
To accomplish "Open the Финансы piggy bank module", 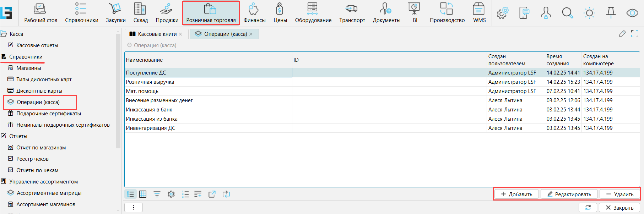I will pyautogui.click(x=254, y=13).
